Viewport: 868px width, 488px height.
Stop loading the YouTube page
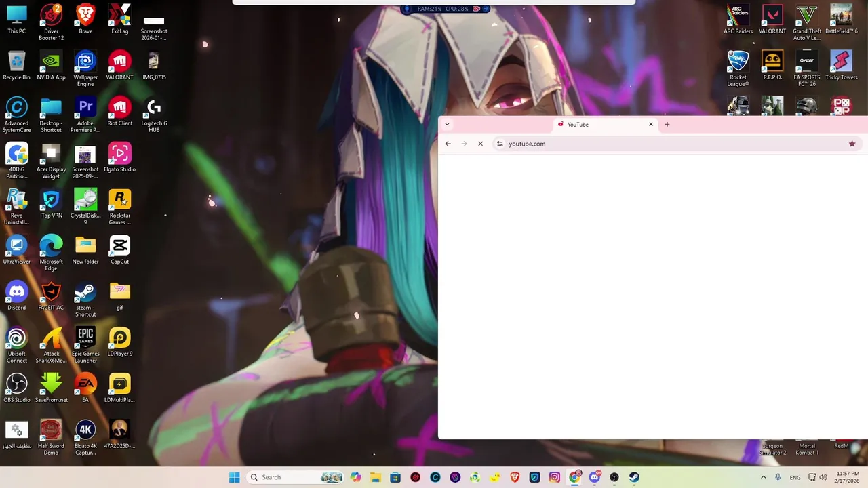coord(481,144)
